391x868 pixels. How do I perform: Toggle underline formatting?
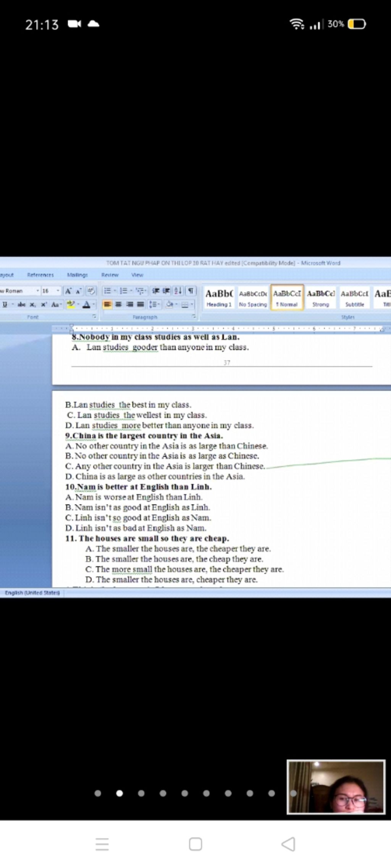tap(5, 304)
